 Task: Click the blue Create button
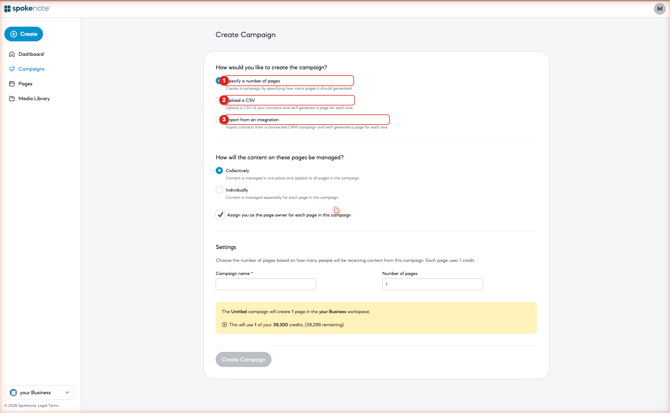coord(24,34)
